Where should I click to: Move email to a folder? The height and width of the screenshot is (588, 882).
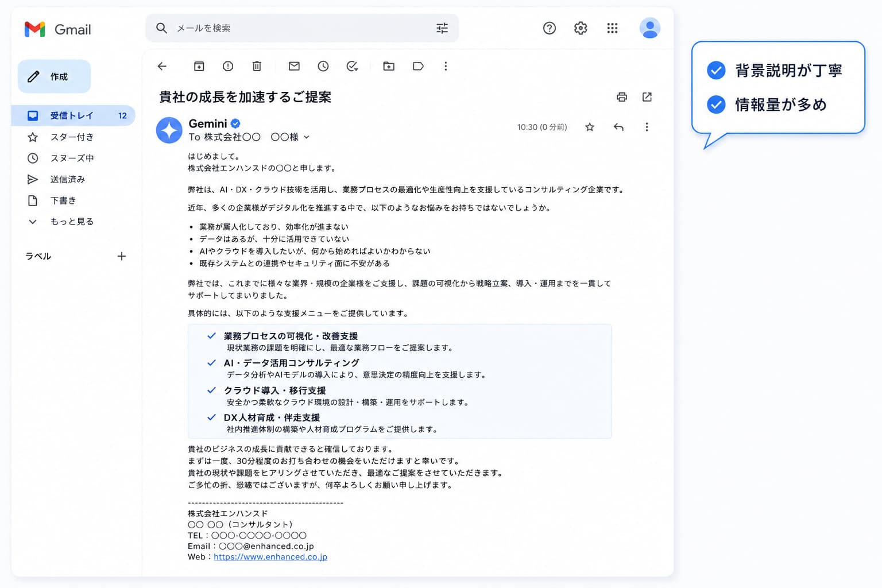click(389, 66)
